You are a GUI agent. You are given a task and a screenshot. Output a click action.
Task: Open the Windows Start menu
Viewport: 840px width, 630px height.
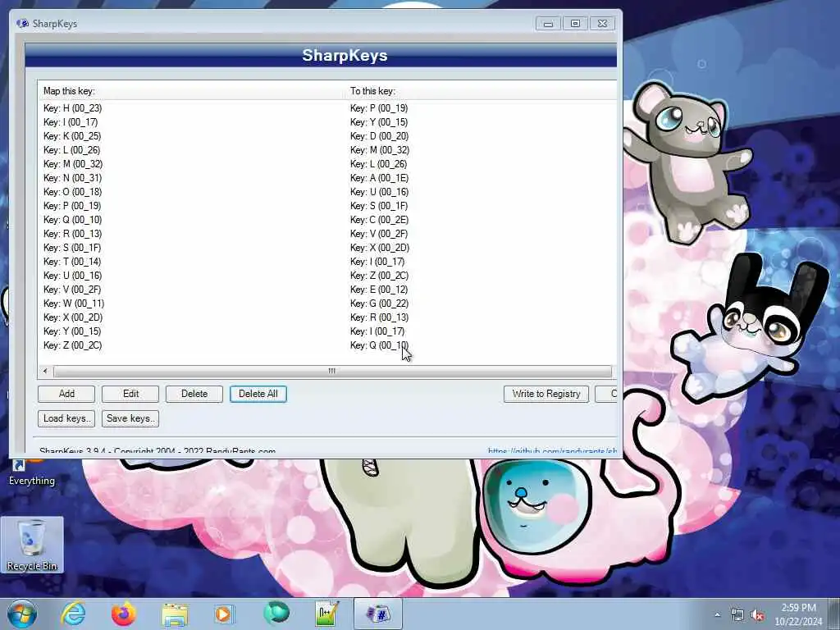[22, 614]
